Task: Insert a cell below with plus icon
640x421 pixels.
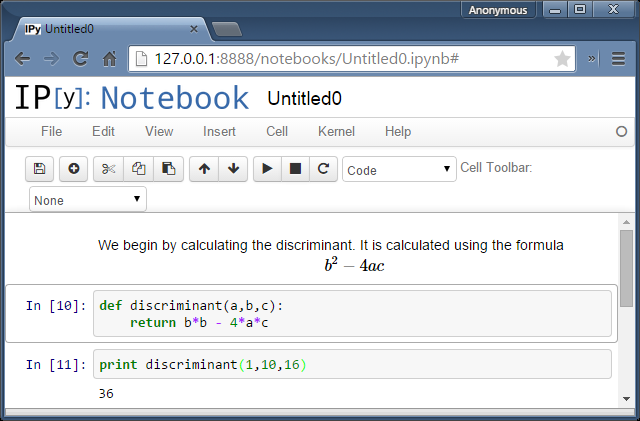Action: 73,169
